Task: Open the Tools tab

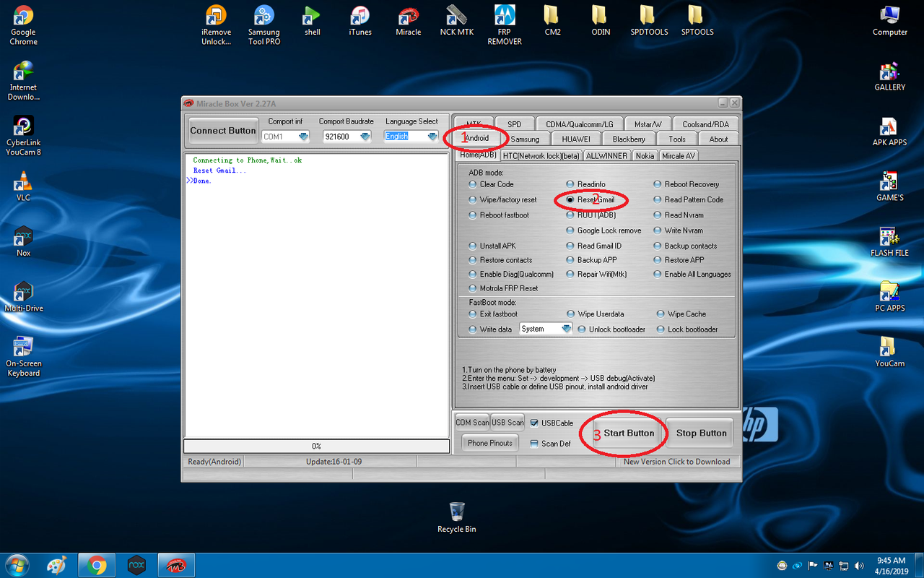Action: click(677, 139)
